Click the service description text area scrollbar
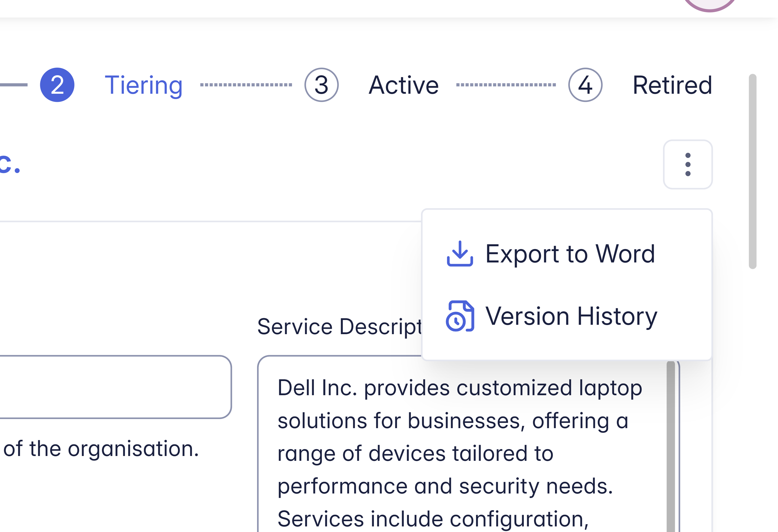 [671, 445]
